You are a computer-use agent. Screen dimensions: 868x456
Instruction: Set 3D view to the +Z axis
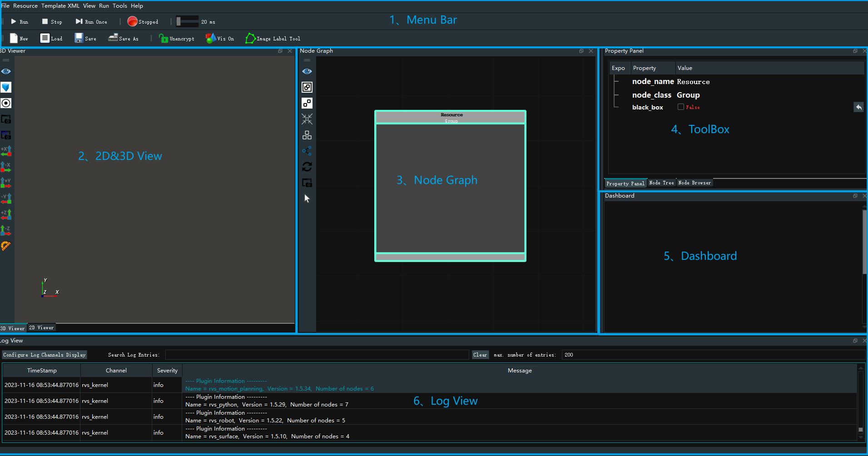[6, 214]
